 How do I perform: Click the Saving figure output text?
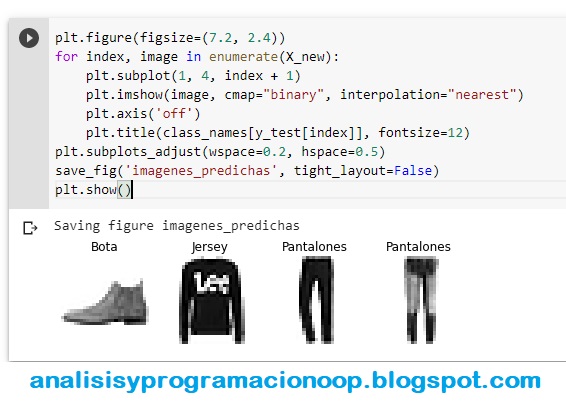[x=177, y=226]
